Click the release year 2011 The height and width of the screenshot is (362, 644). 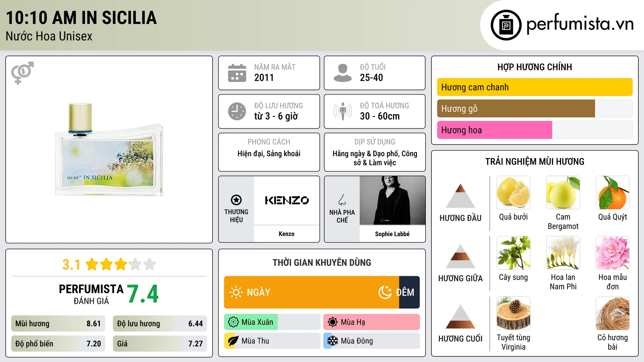264,78
